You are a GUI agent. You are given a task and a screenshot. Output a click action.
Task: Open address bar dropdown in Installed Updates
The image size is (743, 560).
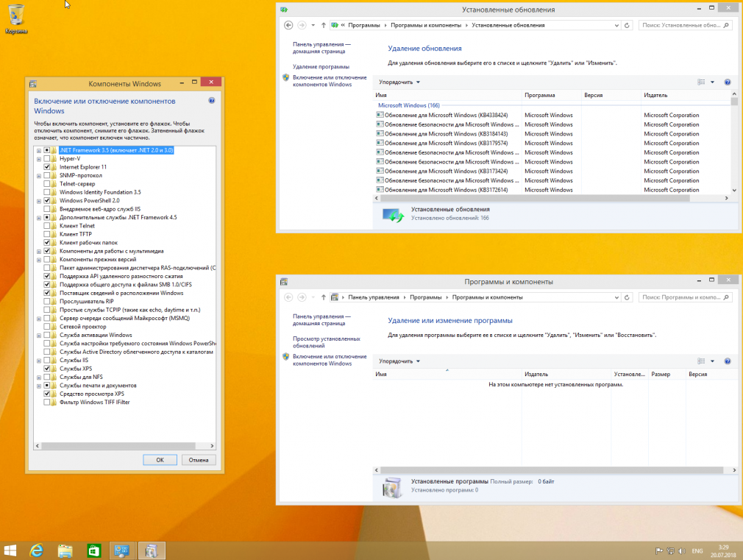coord(616,25)
